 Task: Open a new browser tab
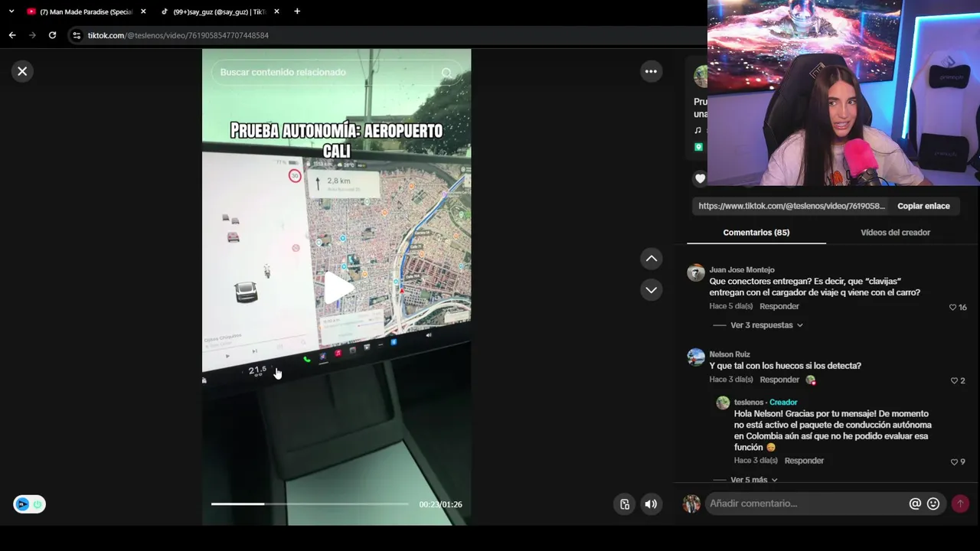(x=297, y=11)
